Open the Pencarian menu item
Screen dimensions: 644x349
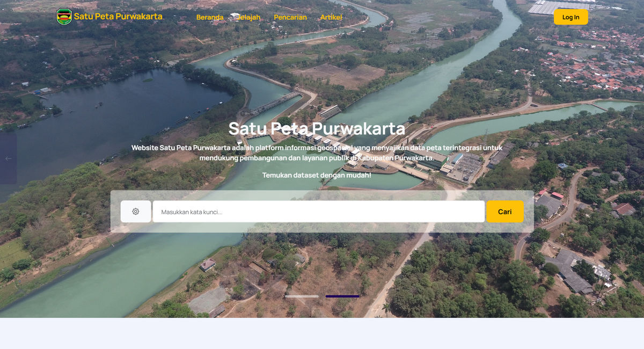(290, 17)
